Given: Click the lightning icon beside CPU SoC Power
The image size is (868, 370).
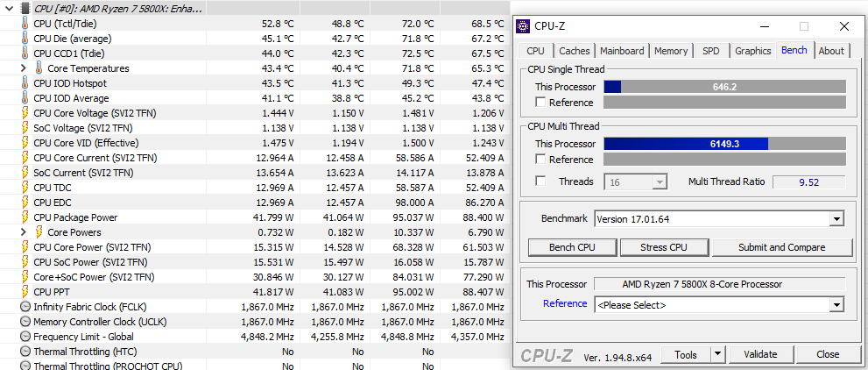Looking at the screenshot, I should [25, 262].
